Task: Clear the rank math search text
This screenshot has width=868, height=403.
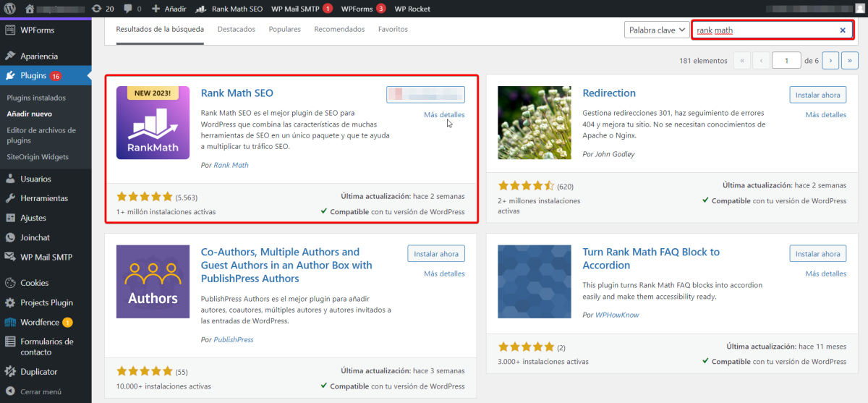Action: coord(843,30)
